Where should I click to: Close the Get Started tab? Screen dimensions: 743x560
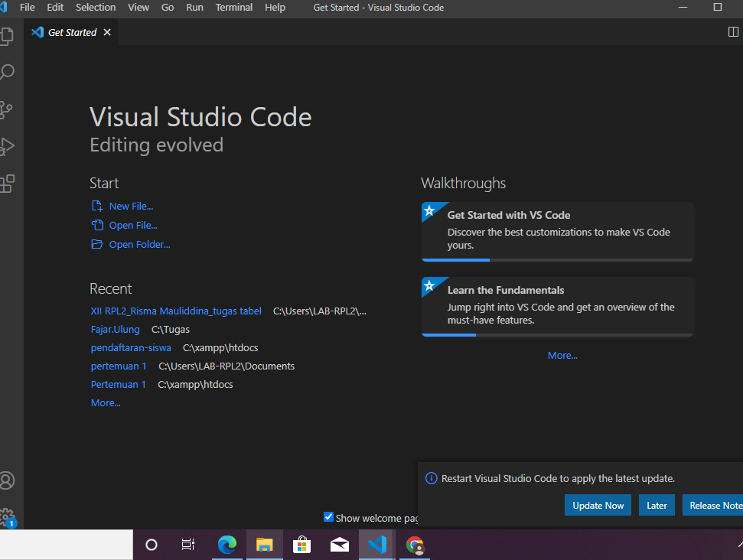107,32
